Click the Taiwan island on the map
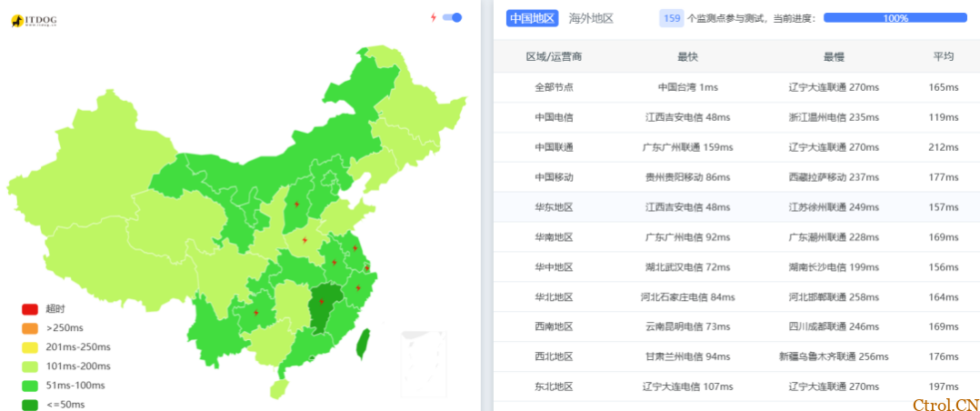980x411 pixels. (x=361, y=346)
